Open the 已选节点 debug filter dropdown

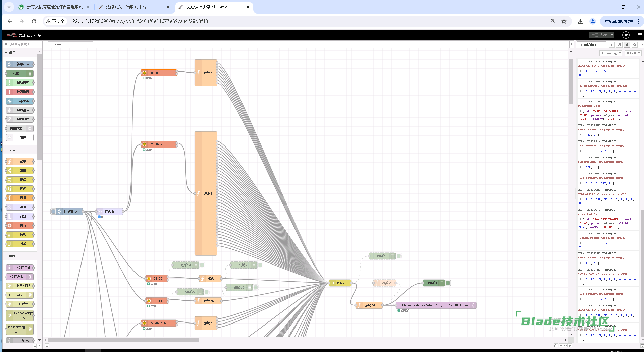611,53
